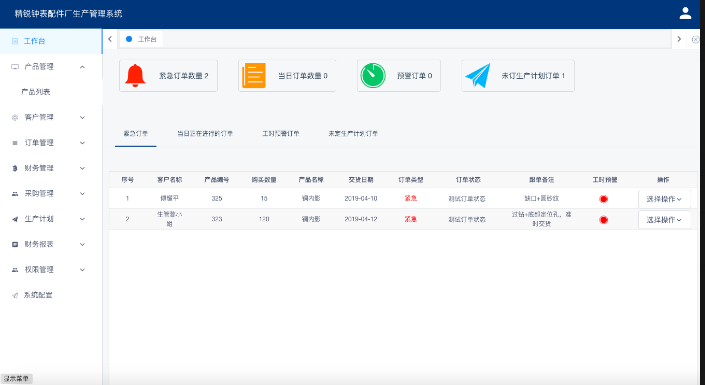Click the 财务管理 money icon
705x385 pixels.
pyautogui.click(x=15, y=168)
